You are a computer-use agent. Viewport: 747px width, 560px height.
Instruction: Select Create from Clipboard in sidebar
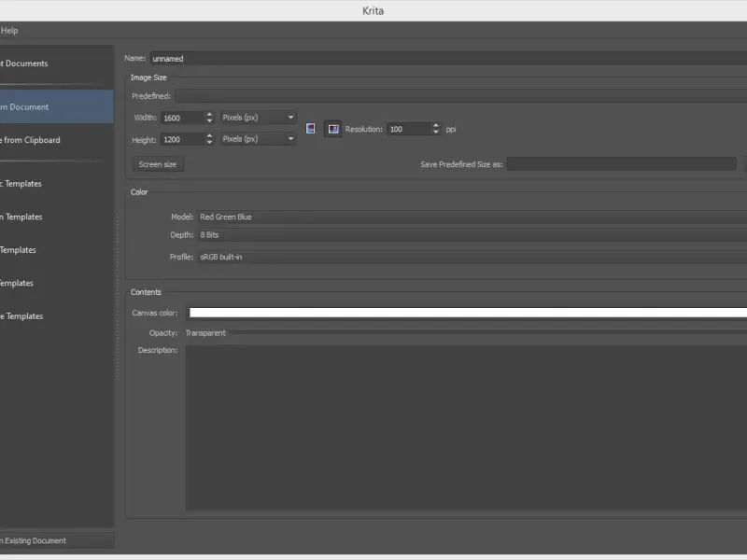[30, 140]
